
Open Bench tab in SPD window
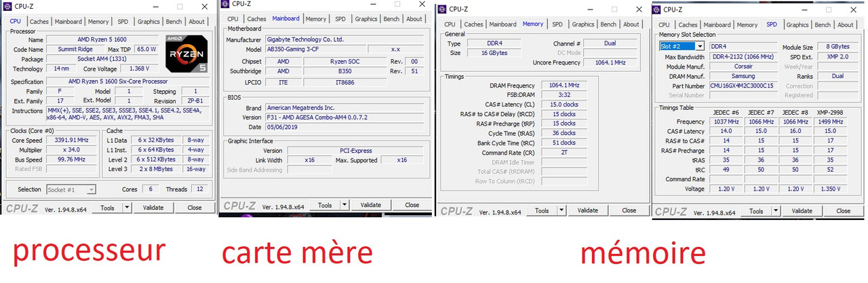click(823, 25)
